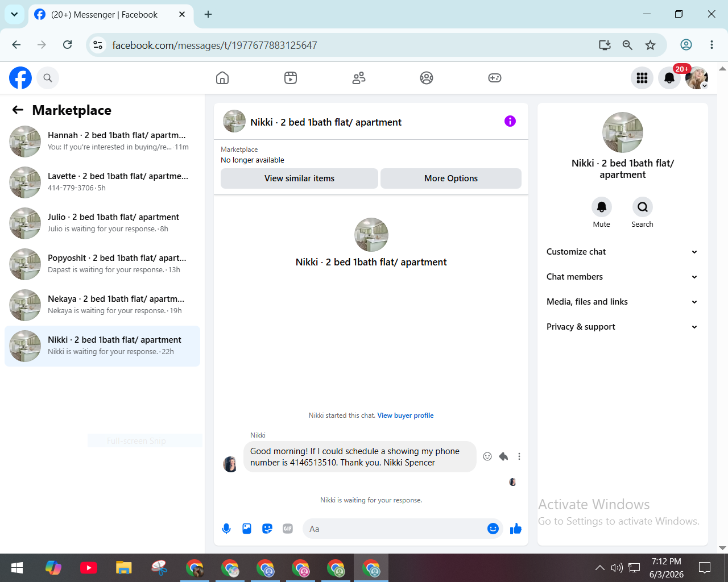Image resolution: width=728 pixels, height=582 pixels.
Task: Close the Messenger Facebook tab
Action: 182,14
